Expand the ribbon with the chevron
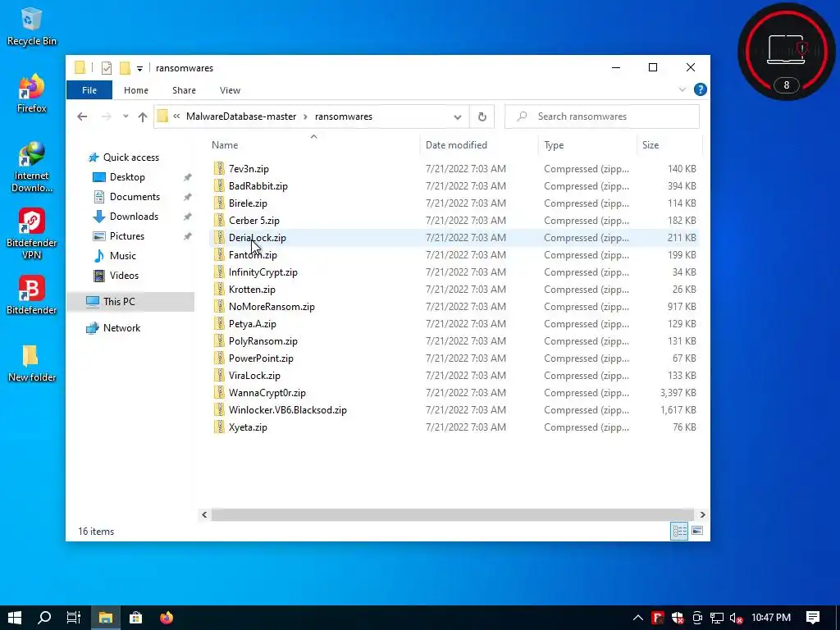This screenshot has width=840, height=630. click(x=682, y=89)
